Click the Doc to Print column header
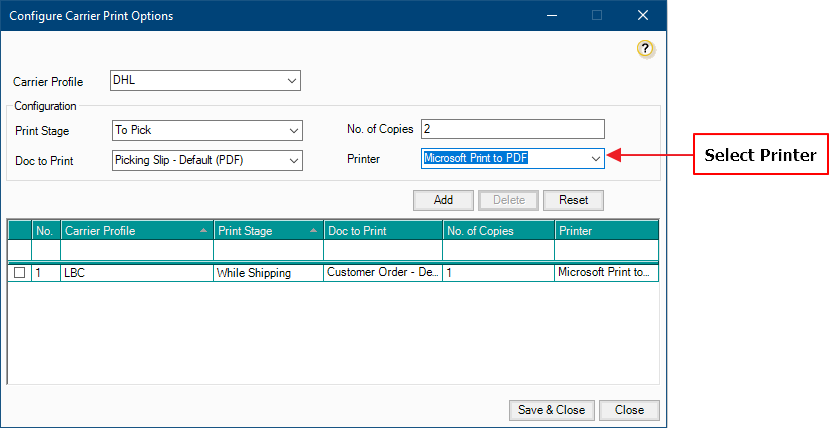839x428 pixels. [x=382, y=231]
